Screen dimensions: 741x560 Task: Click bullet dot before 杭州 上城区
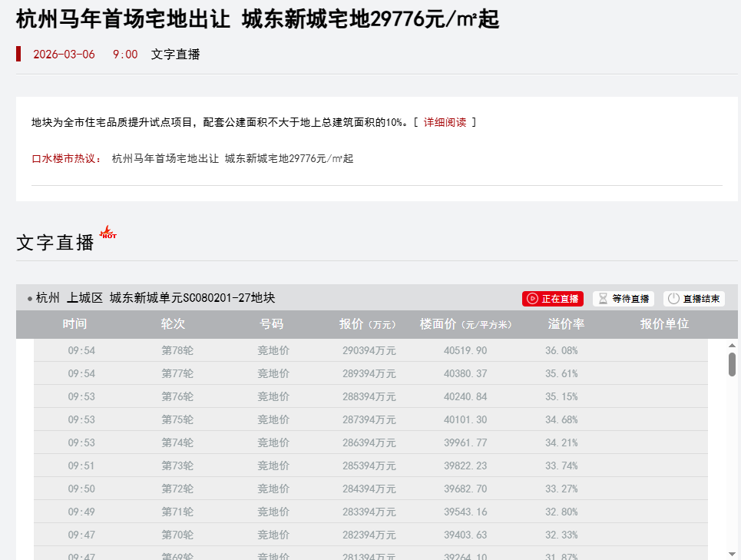tap(30, 299)
